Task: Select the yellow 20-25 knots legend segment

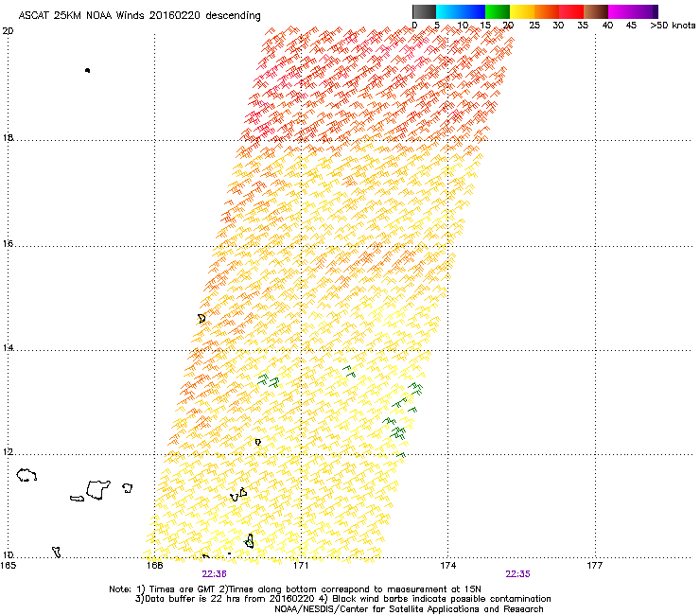Action: (522, 11)
